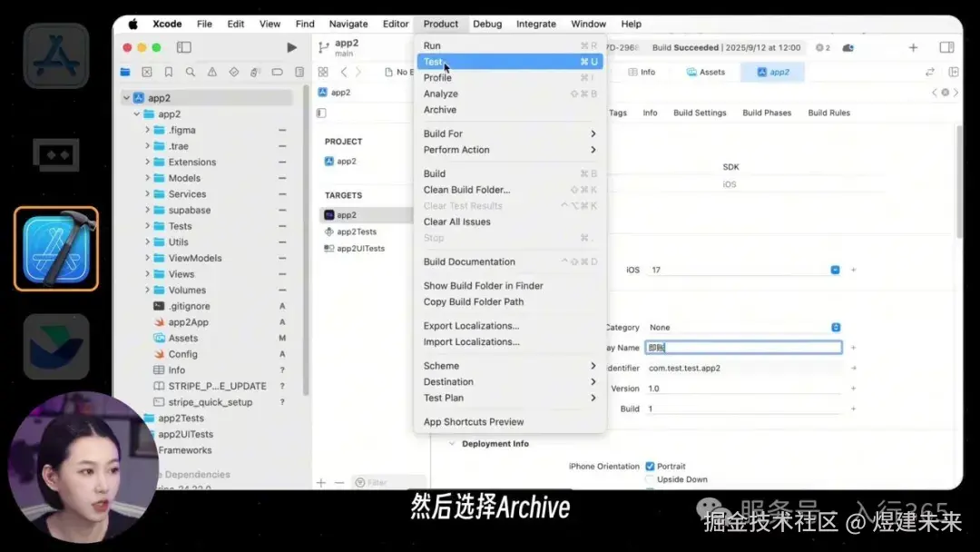Click the Filter field under targets
The image size is (980, 552).
pyautogui.click(x=388, y=483)
